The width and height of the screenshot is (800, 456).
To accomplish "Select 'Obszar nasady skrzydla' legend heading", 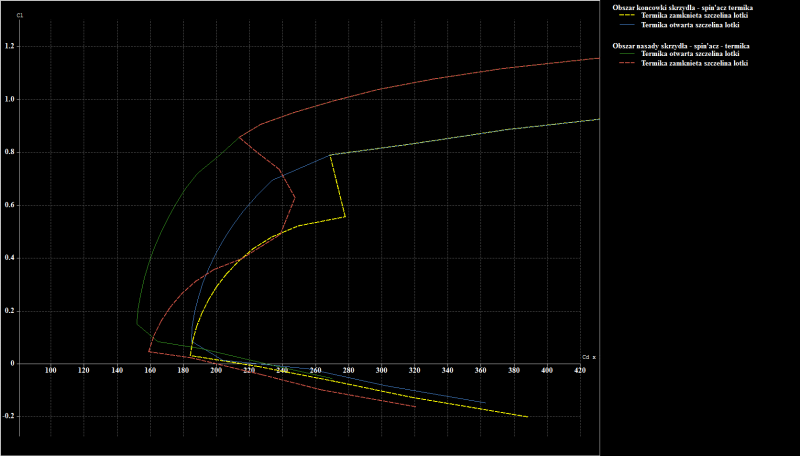I will coord(680,46).
